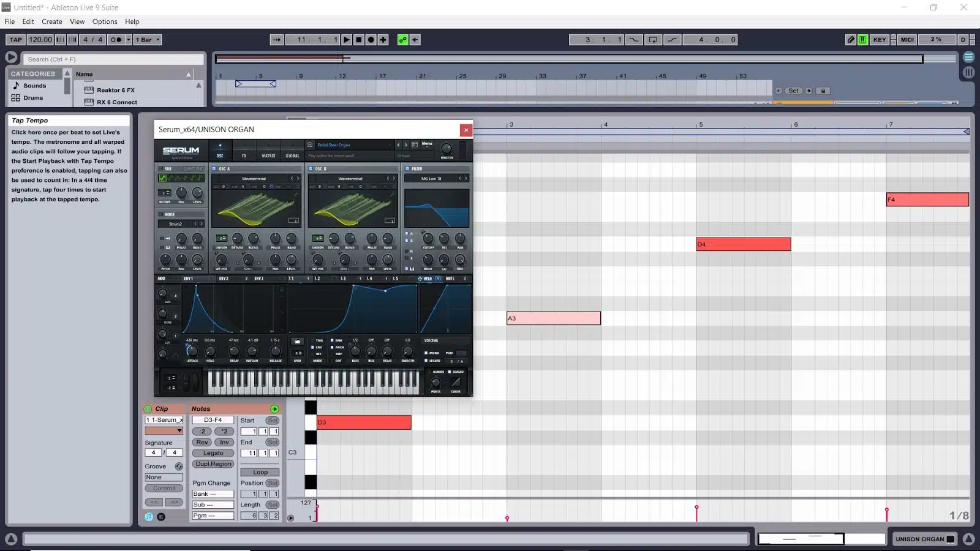Open the Help menu

pos(132,21)
